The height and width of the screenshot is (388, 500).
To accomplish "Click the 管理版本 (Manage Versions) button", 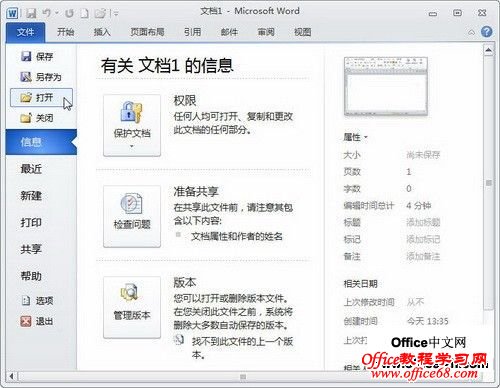I will [132, 307].
